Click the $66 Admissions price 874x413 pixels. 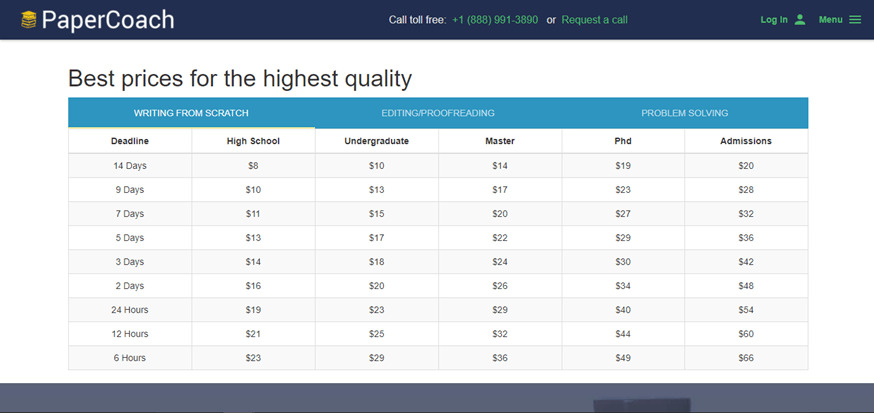(746, 358)
